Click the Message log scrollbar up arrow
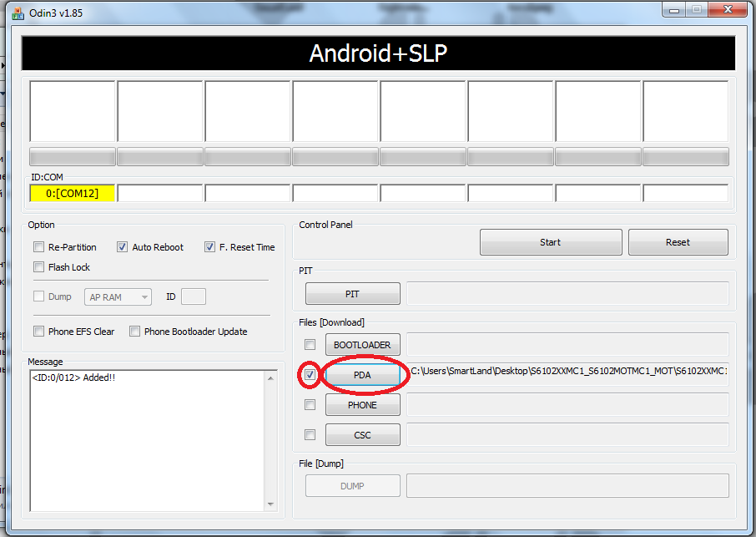The width and height of the screenshot is (756, 537). (270, 379)
